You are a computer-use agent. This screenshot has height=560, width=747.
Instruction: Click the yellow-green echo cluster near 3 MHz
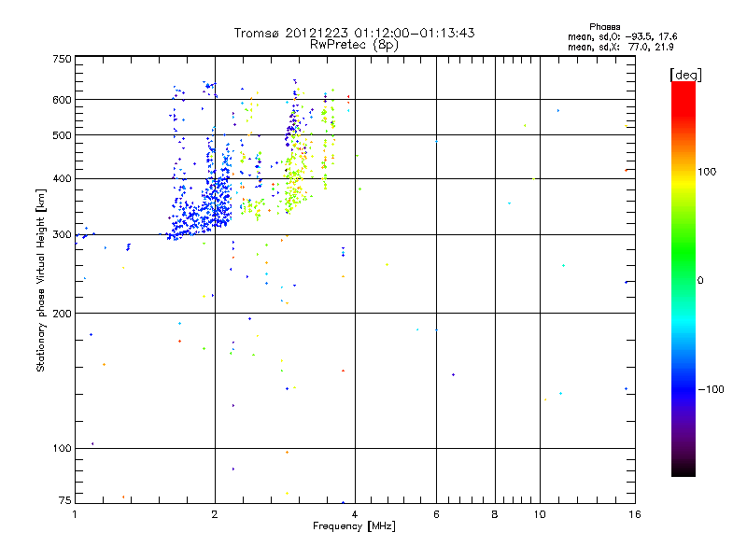[x=295, y=186]
